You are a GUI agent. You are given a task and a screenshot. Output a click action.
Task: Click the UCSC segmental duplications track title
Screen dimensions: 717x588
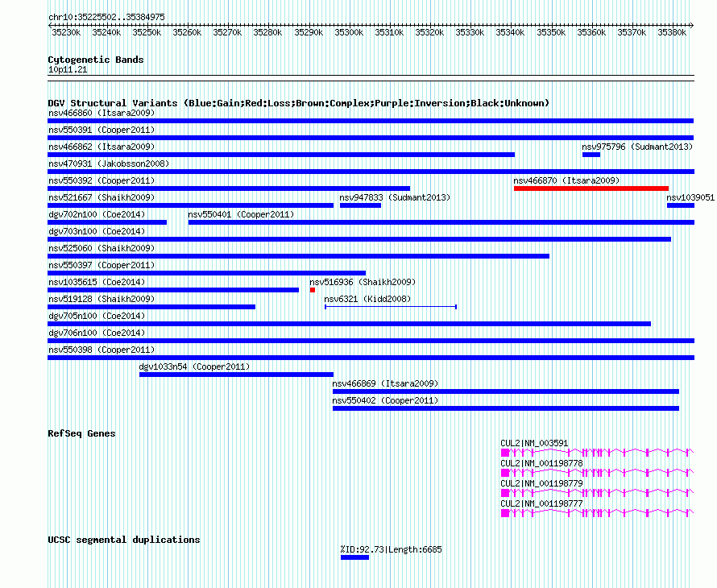124,540
